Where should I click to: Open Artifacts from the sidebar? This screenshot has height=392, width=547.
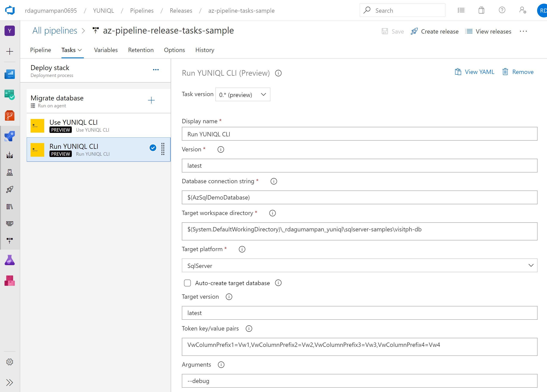(x=10, y=281)
